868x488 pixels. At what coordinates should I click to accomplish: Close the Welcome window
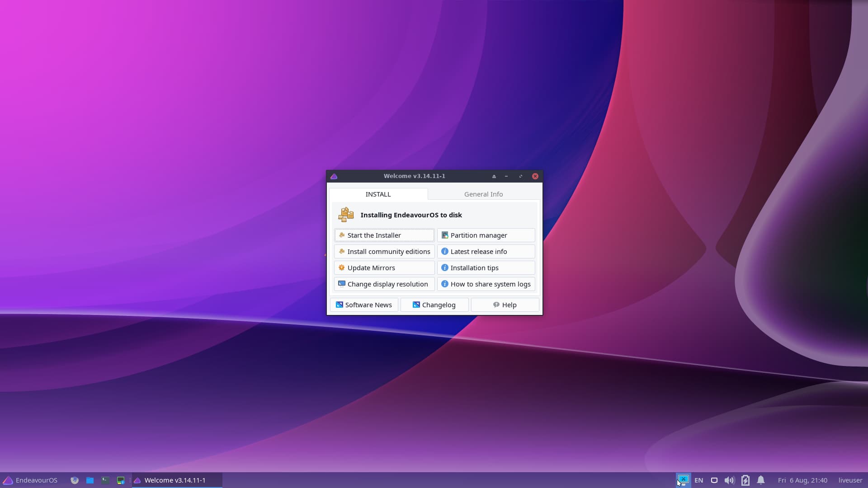click(535, 176)
